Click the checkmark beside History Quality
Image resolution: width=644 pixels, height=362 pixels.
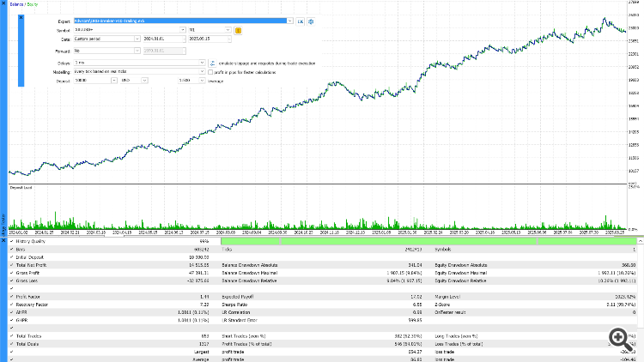10,243
